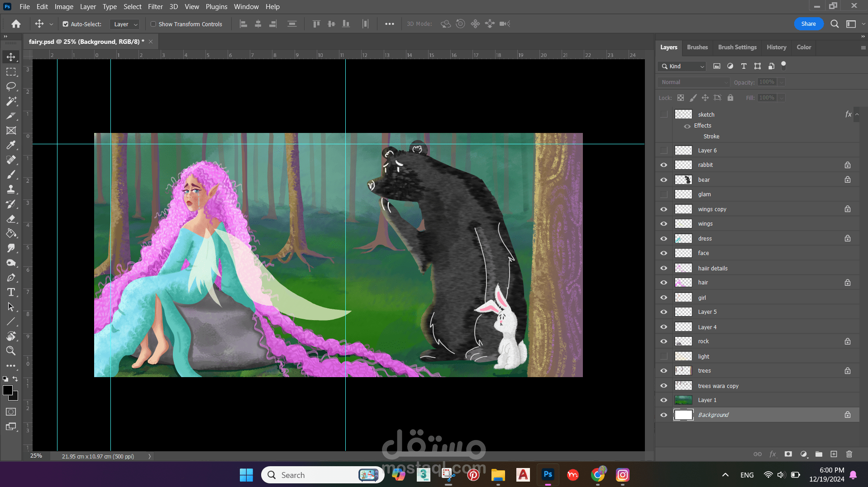Activate the Zoom tool in toolbar
The height and width of the screenshot is (487, 868).
[11, 351]
